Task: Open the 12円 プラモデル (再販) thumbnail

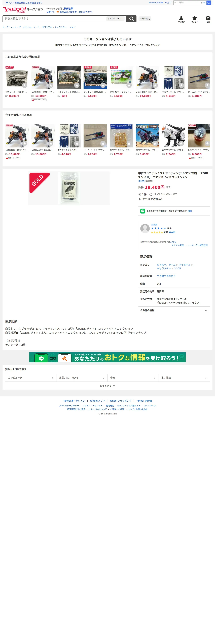Action: click(x=69, y=78)
